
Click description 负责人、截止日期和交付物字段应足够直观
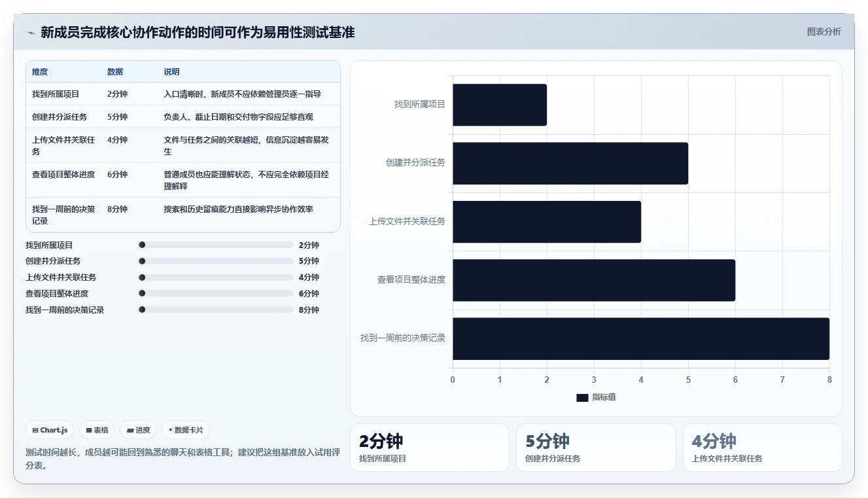click(x=238, y=117)
